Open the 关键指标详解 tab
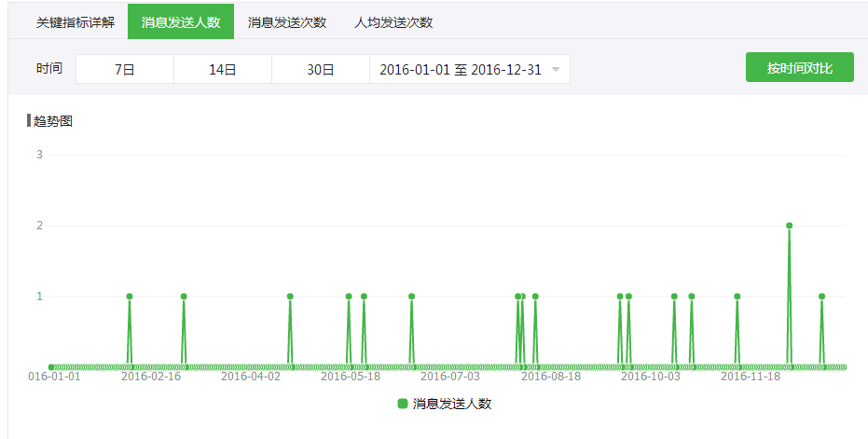Screen dimensions: 868x439 [76, 21]
